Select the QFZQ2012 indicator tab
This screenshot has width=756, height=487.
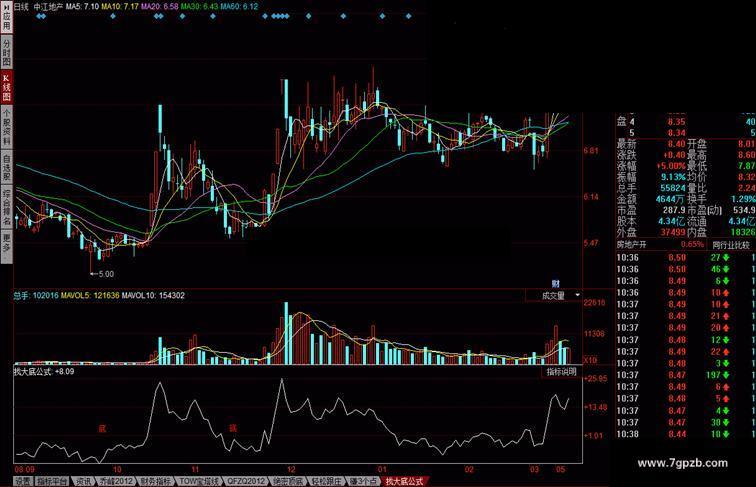[x=246, y=481]
